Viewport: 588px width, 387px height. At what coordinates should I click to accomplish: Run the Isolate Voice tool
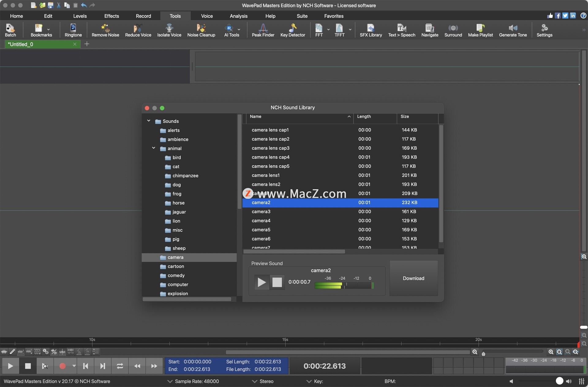(169, 30)
